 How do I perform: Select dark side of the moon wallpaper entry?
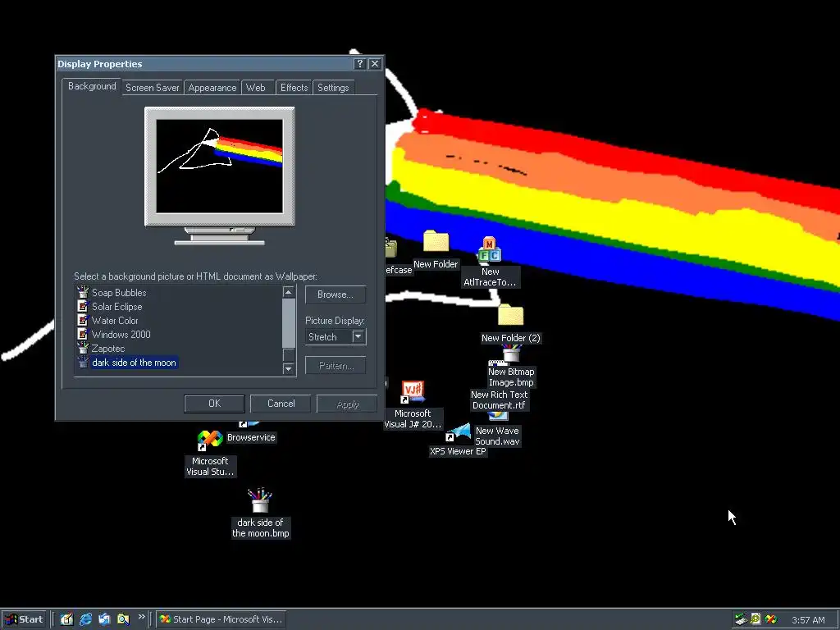tap(134, 363)
